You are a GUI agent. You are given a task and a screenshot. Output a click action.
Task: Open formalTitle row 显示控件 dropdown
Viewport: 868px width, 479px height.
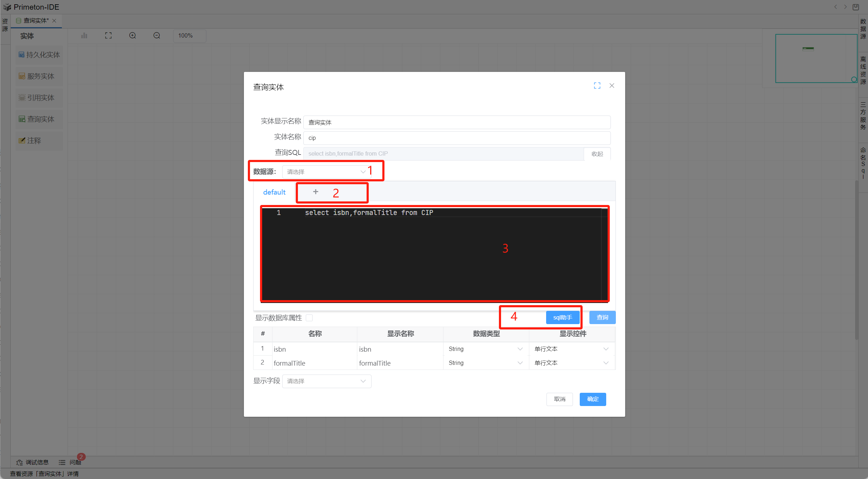pyautogui.click(x=571, y=363)
